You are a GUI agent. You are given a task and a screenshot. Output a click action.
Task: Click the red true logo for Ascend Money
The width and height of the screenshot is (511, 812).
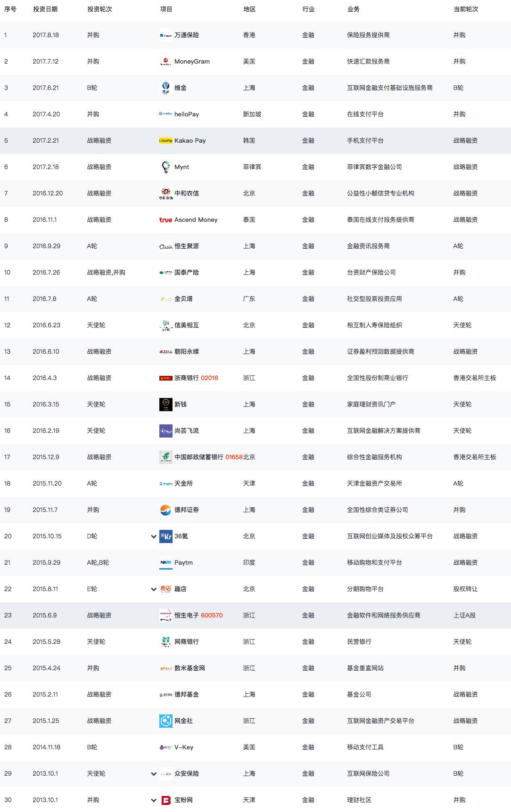pyautogui.click(x=165, y=220)
